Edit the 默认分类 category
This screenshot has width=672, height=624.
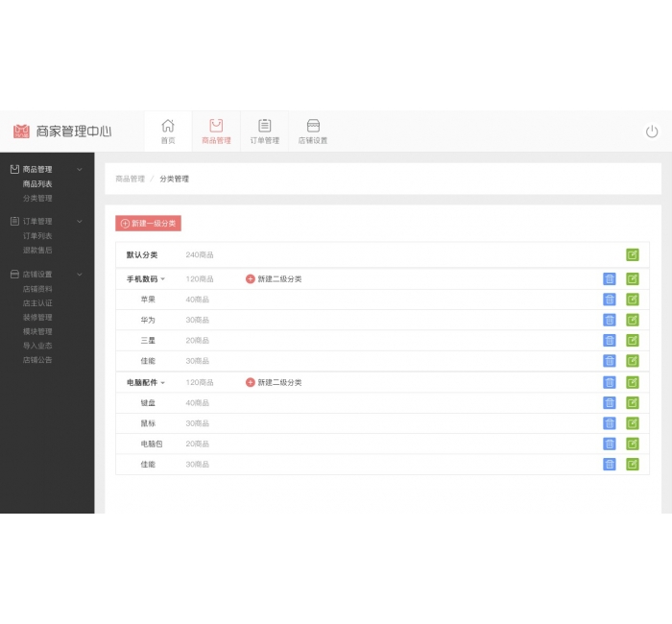pyautogui.click(x=633, y=255)
